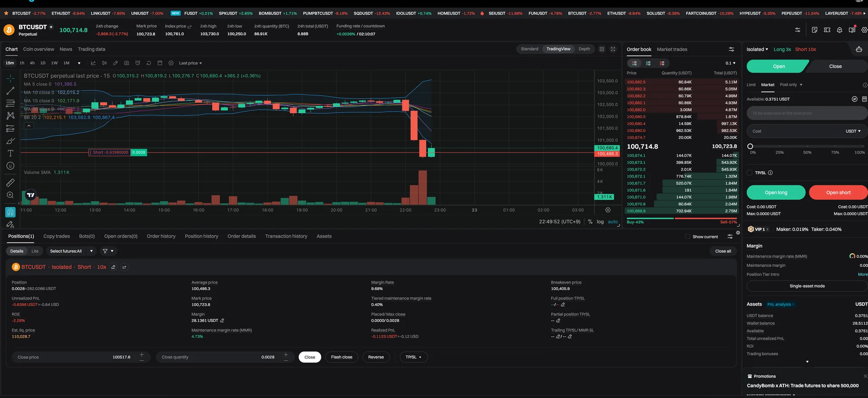Image resolution: width=868 pixels, height=398 pixels.
Task: Select the text annotation tool
Action: (10, 153)
